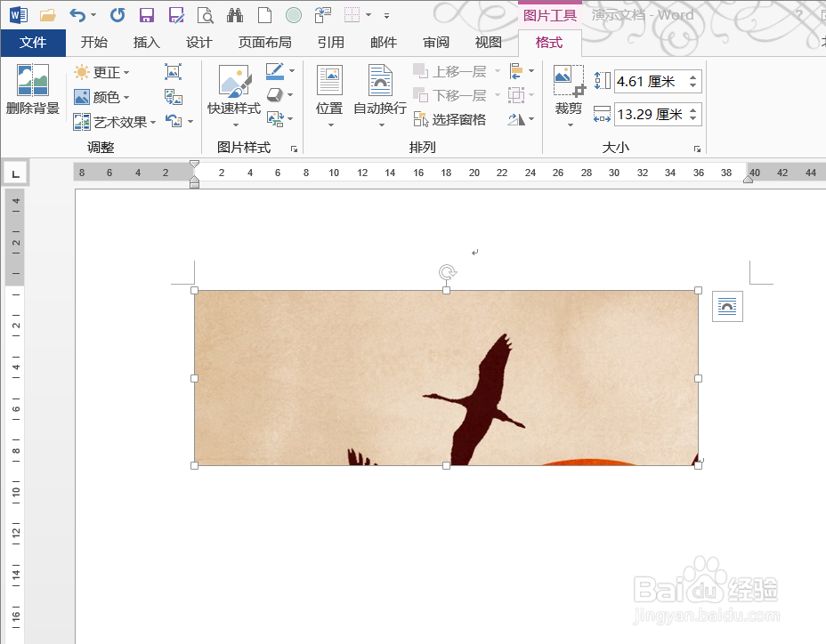
Task: Click the 压缩图片 (Compress Pictures) icon
Action: pos(173,72)
